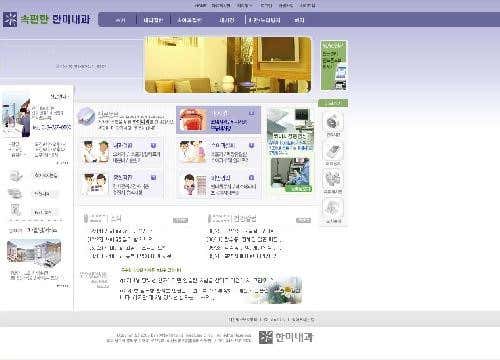Click the gray 한미내과 footer logo

click(x=286, y=337)
